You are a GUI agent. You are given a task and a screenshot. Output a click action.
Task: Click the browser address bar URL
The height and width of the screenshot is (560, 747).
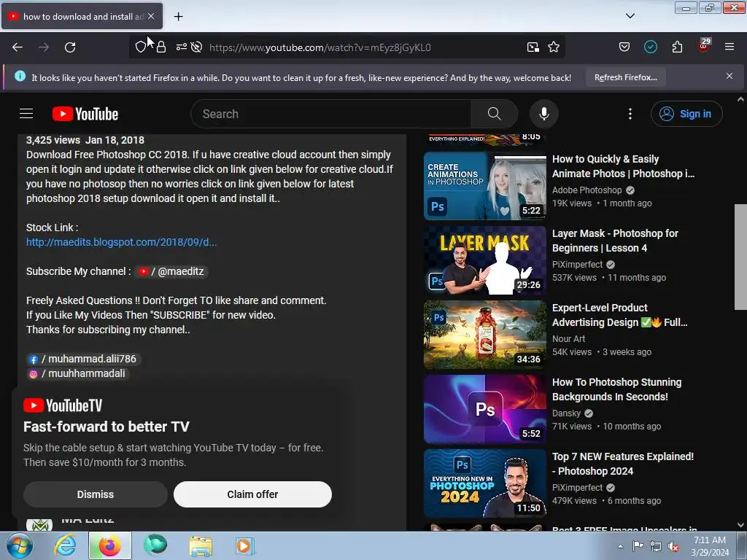click(320, 47)
